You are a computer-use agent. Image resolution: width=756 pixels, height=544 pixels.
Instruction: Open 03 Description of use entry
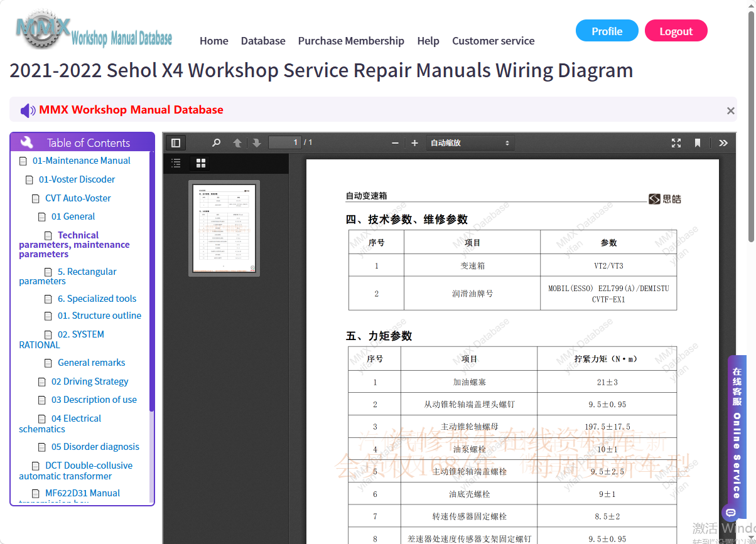point(94,400)
